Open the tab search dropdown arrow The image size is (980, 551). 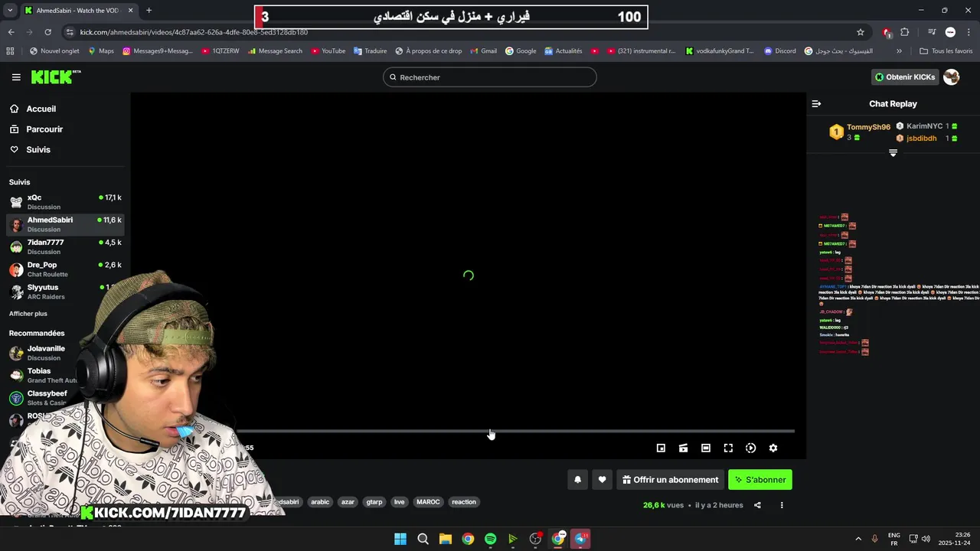coord(10,11)
